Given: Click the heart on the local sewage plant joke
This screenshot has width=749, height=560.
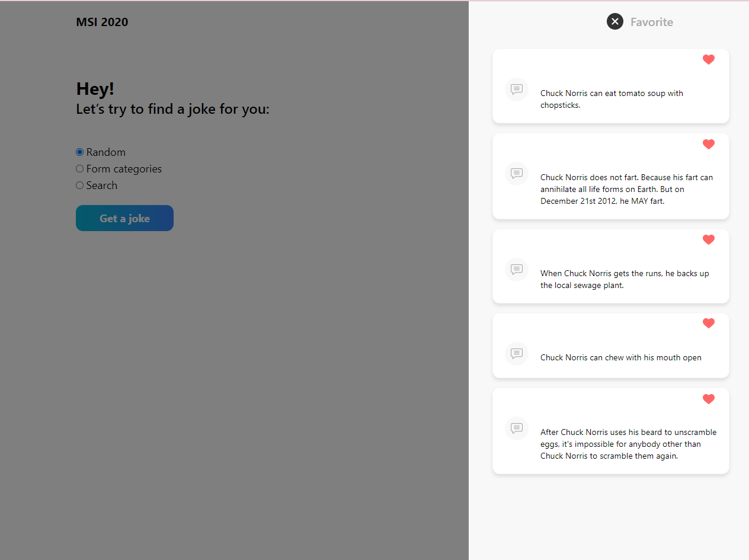Looking at the screenshot, I should pyautogui.click(x=709, y=239).
